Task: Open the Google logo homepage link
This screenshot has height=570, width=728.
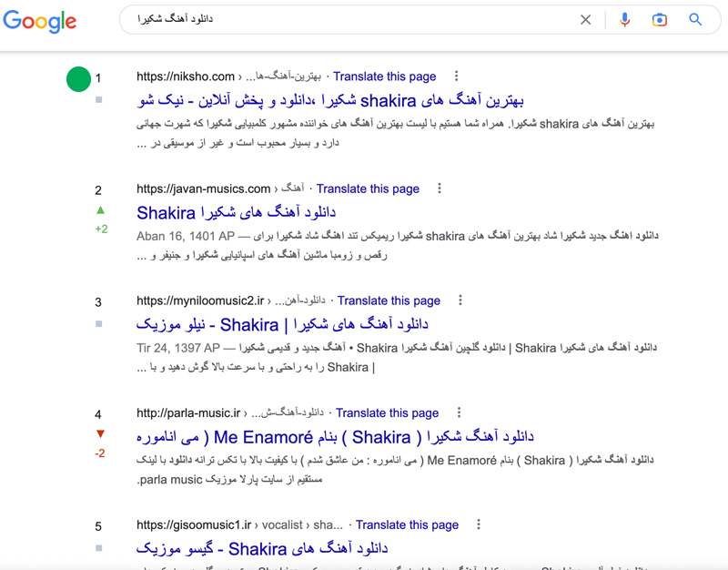Action: coord(39,21)
